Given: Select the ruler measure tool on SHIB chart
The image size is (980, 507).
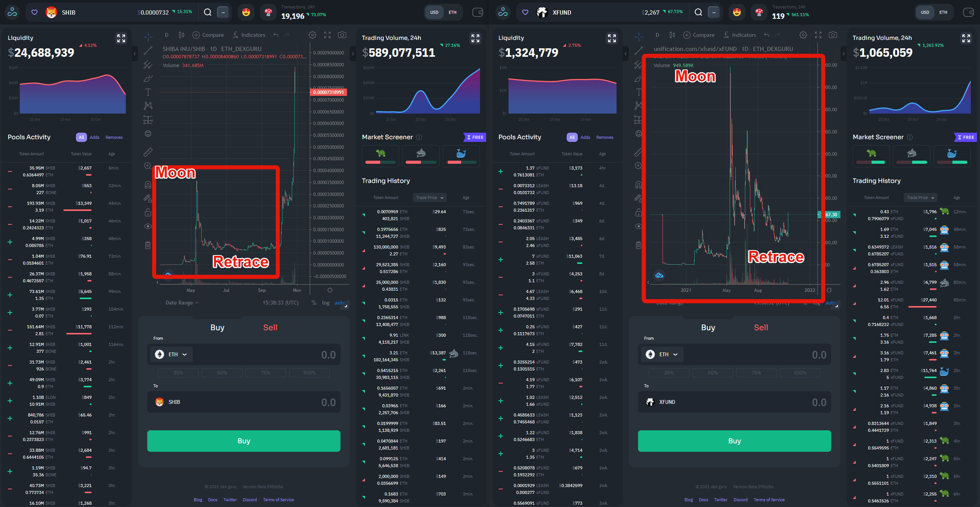Looking at the screenshot, I should (148, 152).
